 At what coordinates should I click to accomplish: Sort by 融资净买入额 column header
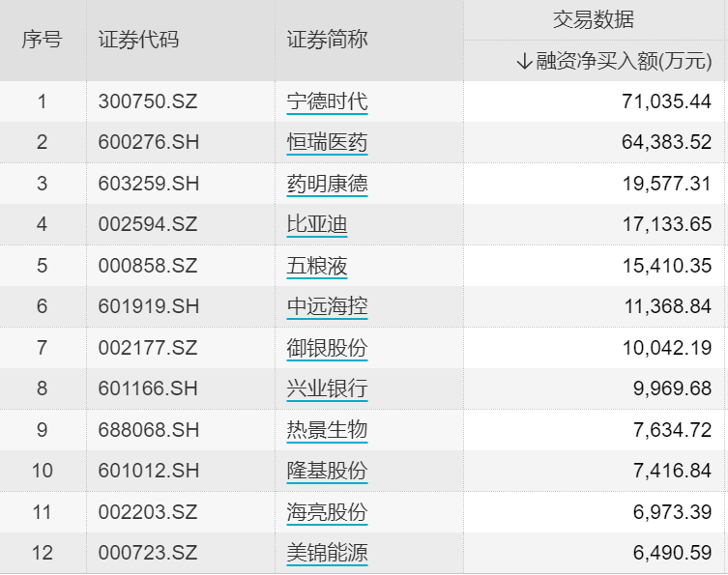click(x=614, y=62)
